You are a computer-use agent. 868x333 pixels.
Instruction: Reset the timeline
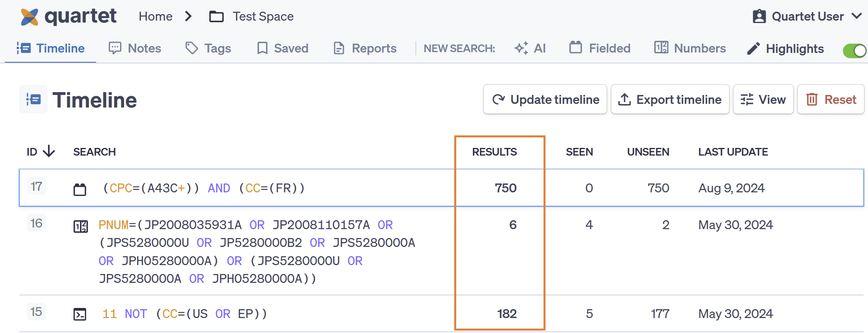(x=831, y=99)
